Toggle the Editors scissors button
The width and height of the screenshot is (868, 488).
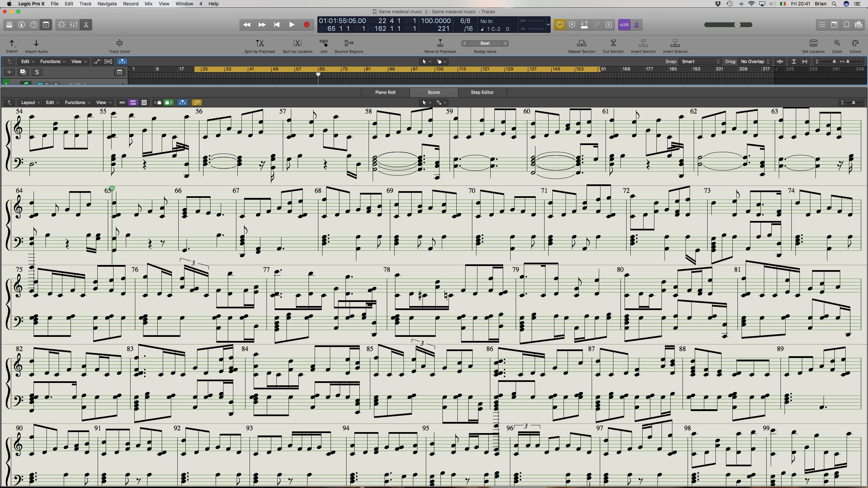pyautogui.click(x=86, y=25)
